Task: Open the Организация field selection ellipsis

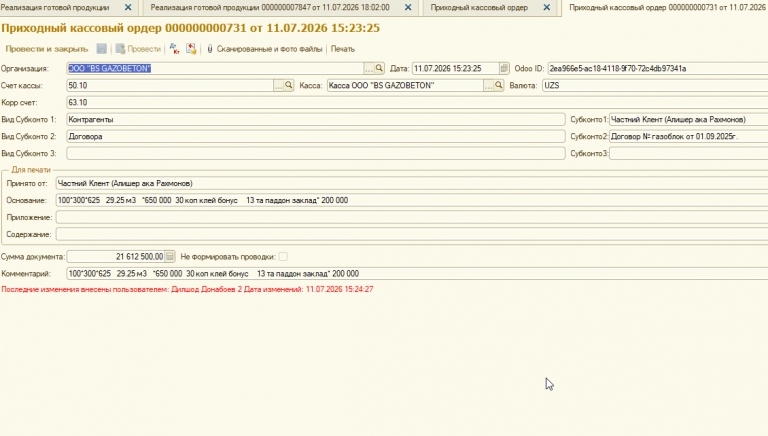Action: [x=369, y=69]
